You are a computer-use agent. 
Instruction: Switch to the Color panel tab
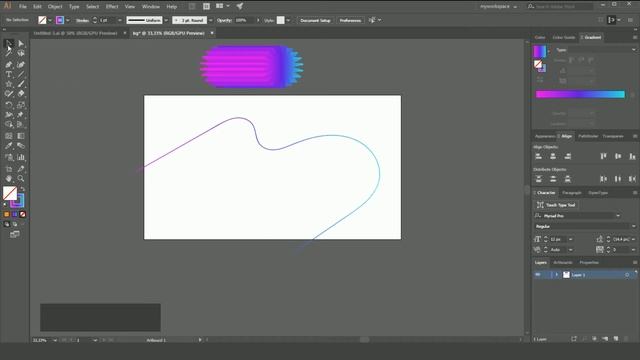click(540, 37)
